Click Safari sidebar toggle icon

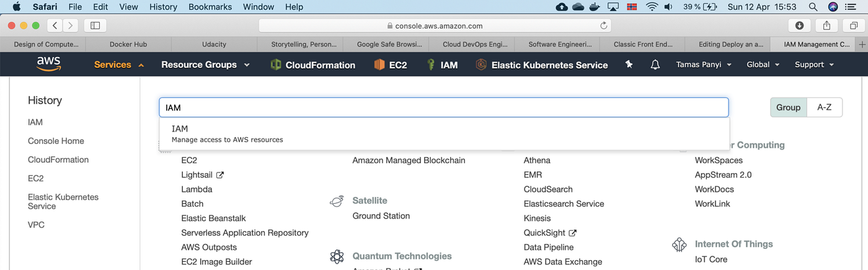click(x=95, y=25)
